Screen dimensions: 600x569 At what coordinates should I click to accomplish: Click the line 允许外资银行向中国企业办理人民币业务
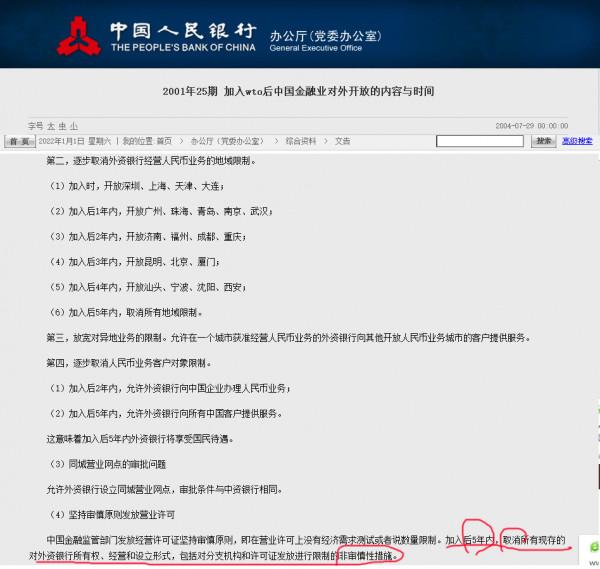(170, 388)
